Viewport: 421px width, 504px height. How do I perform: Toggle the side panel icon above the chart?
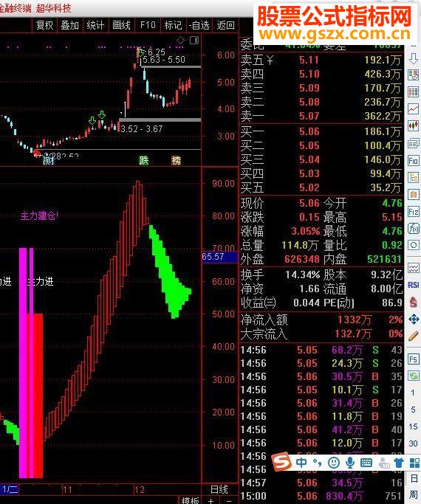point(194,40)
